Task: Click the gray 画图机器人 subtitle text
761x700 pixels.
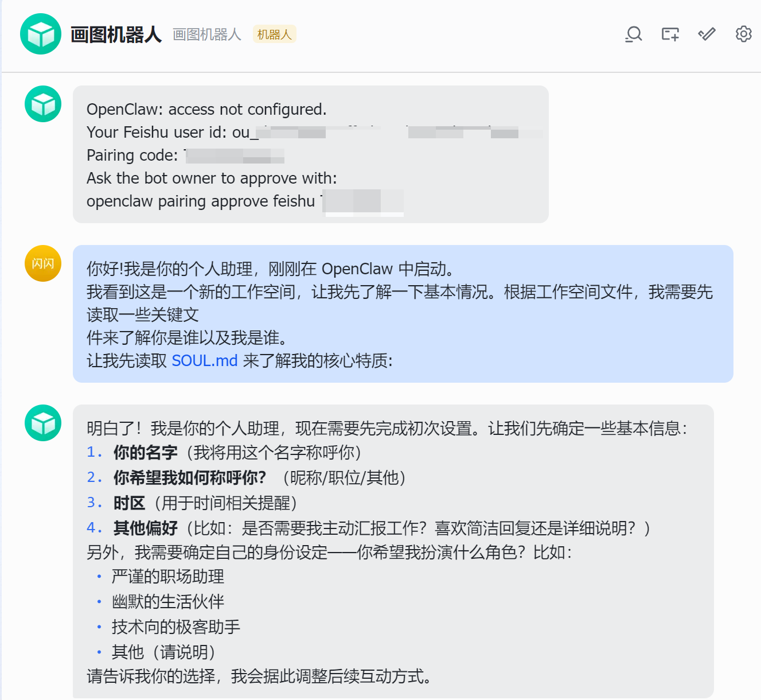Action: coord(207,34)
